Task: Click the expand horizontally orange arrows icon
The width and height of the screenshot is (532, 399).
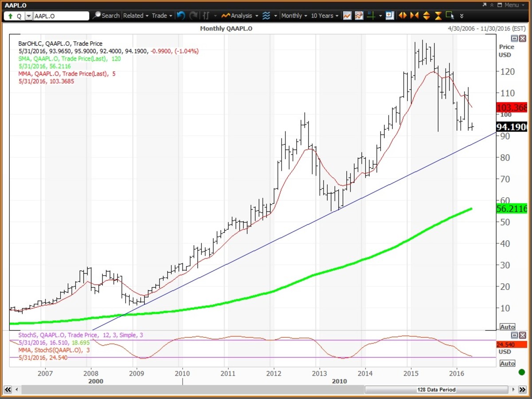Action: [403, 16]
